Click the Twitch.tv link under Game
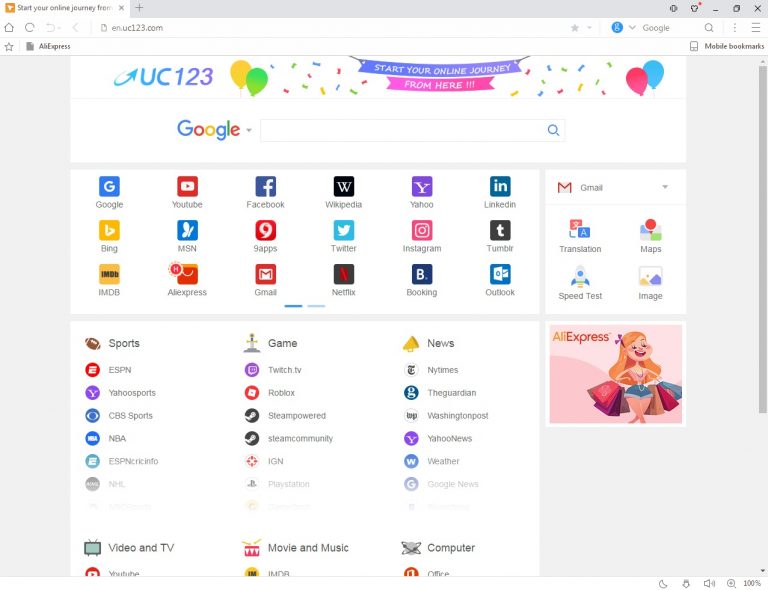Image resolution: width=768 pixels, height=590 pixels. tap(284, 370)
